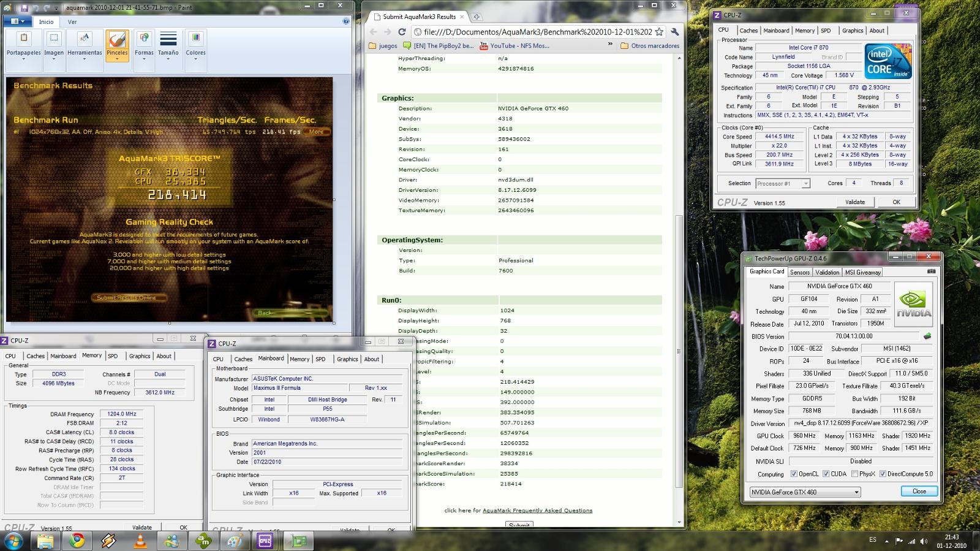Viewport: 980px width, 551px height.
Task: Open Winamp from the taskbar
Action: pos(108,541)
